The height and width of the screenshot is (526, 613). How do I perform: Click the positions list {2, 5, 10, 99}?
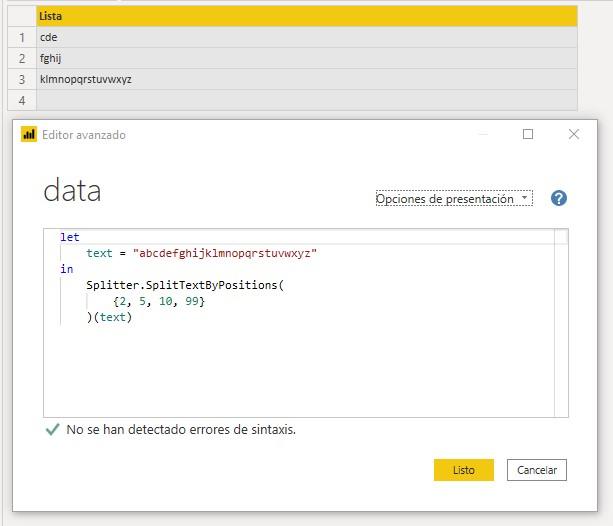click(x=159, y=301)
